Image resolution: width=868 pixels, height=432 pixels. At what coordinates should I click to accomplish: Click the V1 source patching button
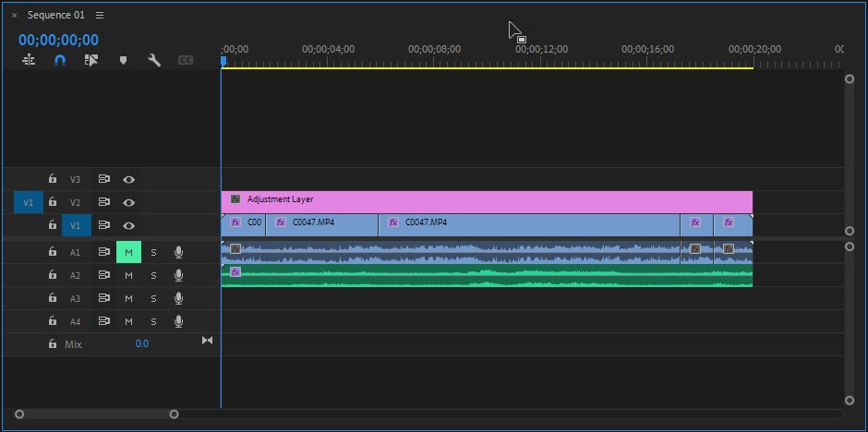[x=28, y=202]
